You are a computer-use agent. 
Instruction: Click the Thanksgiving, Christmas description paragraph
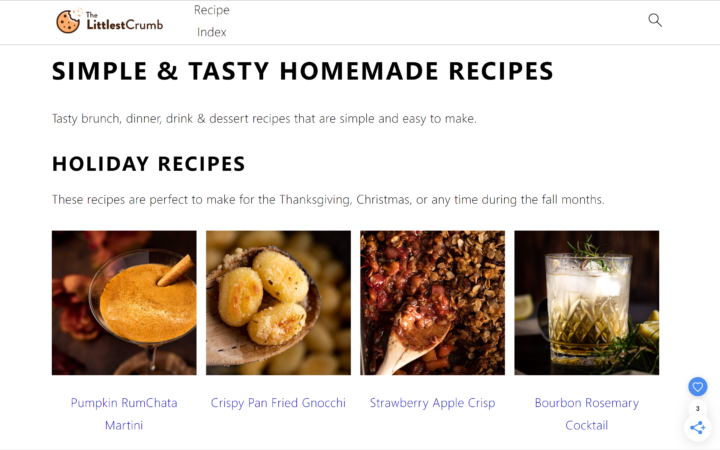click(x=328, y=200)
